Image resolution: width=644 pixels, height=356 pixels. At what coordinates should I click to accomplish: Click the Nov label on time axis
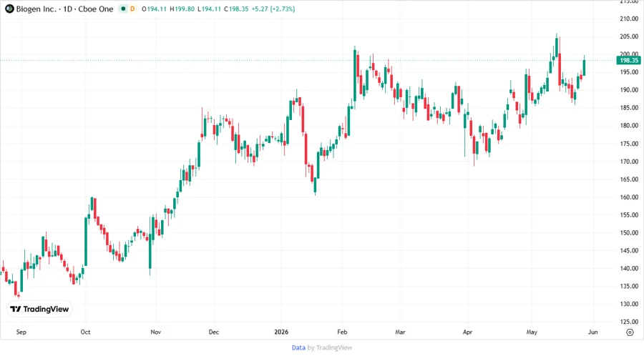click(x=156, y=332)
